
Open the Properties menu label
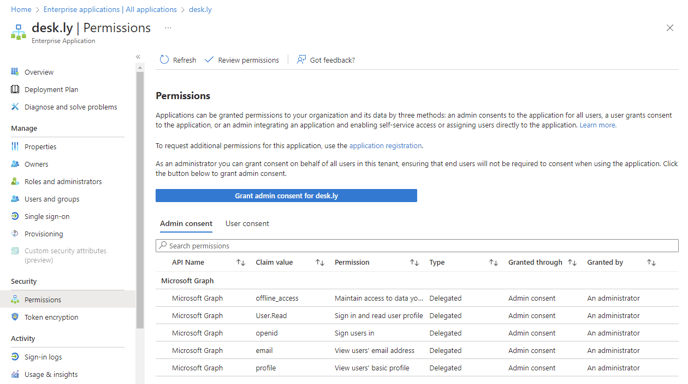(40, 147)
